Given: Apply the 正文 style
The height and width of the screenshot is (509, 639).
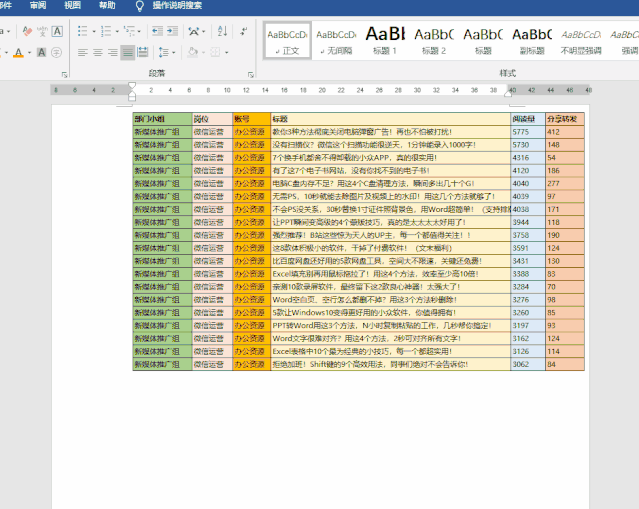Looking at the screenshot, I should click(x=287, y=41).
